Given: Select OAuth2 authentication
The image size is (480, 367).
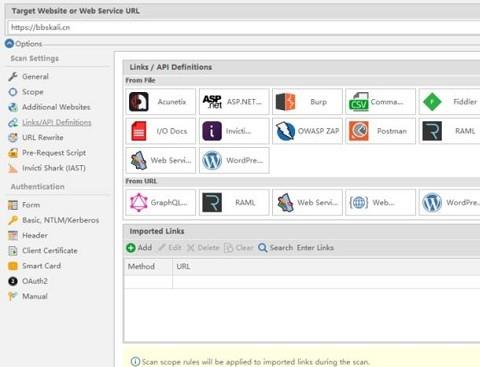Looking at the screenshot, I should (x=35, y=281).
